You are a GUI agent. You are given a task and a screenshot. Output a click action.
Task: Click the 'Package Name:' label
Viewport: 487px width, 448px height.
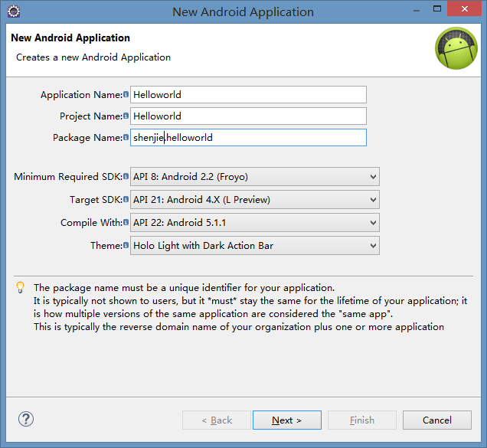coord(87,137)
